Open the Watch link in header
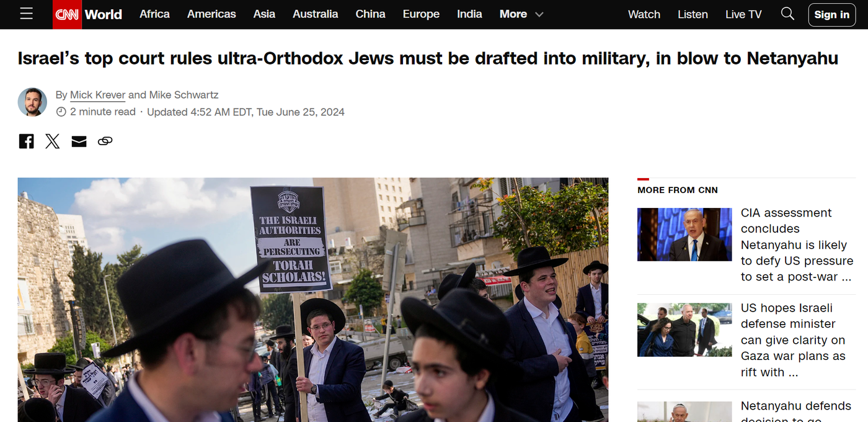The width and height of the screenshot is (868, 422). (x=644, y=14)
